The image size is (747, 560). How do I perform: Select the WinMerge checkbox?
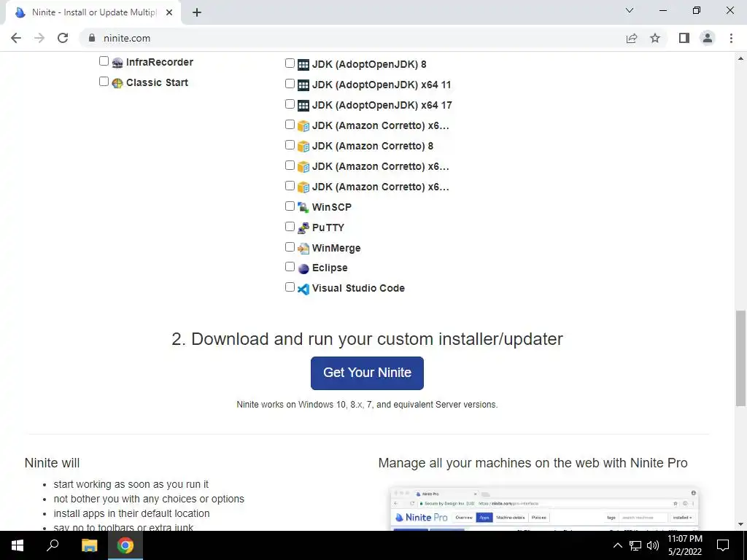290,246
